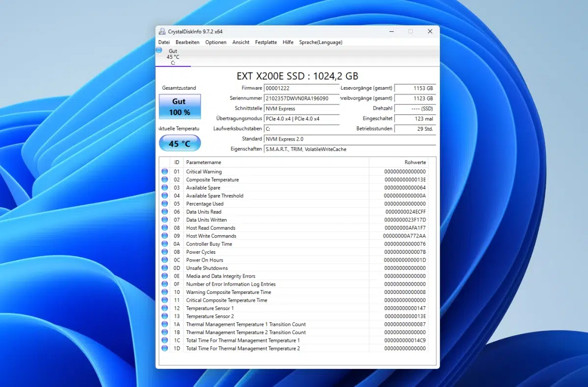Screen dimensions: 588x387
Task: Click status icon for Available Spare row
Action: [x=165, y=188]
